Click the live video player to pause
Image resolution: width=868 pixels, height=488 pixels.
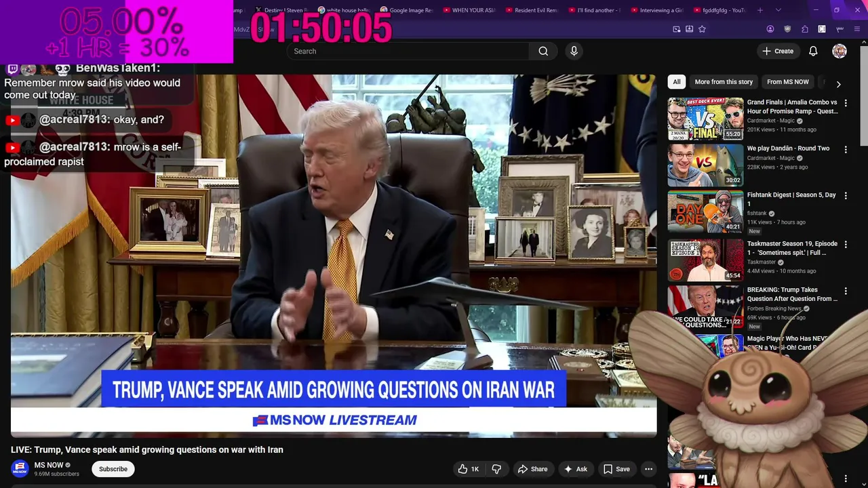(x=334, y=256)
